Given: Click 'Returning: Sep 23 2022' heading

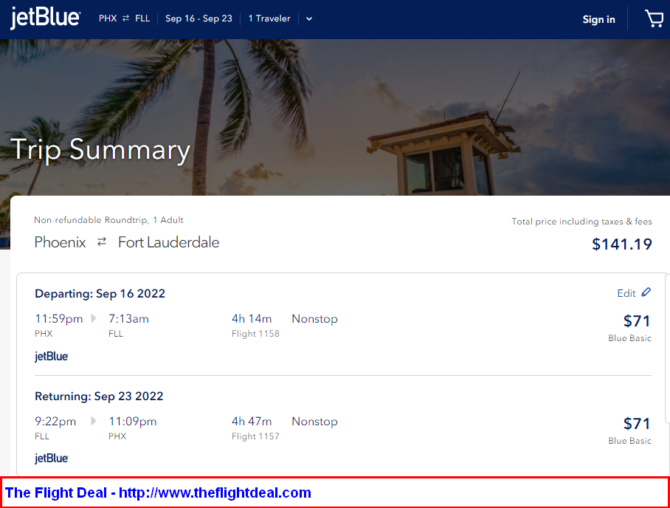Looking at the screenshot, I should (99, 396).
